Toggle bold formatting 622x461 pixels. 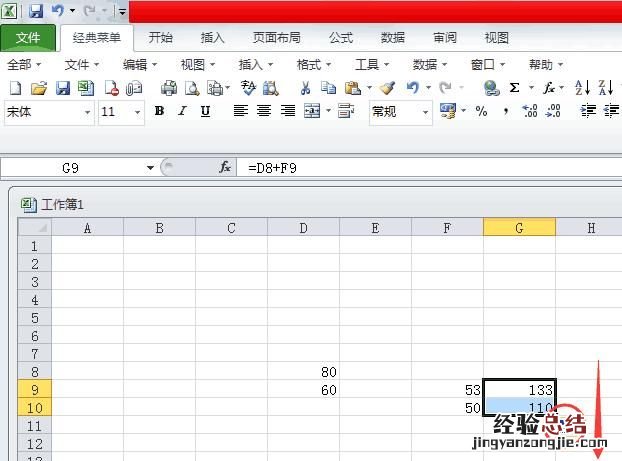159,111
